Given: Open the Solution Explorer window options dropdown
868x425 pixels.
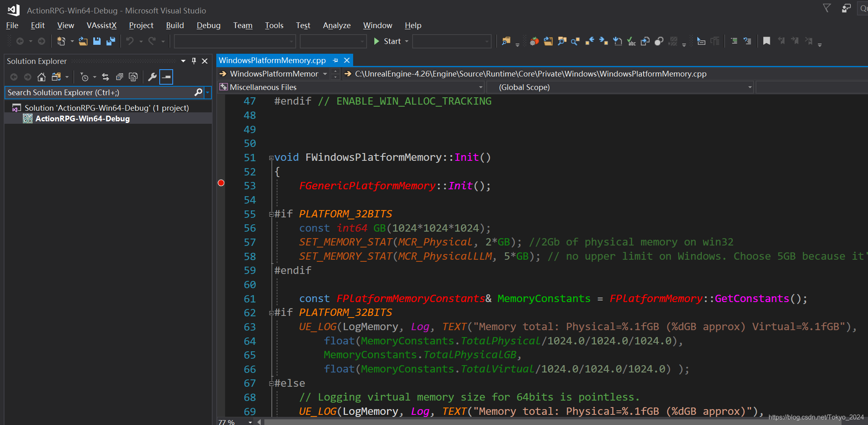Looking at the screenshot, I should 183,61.
